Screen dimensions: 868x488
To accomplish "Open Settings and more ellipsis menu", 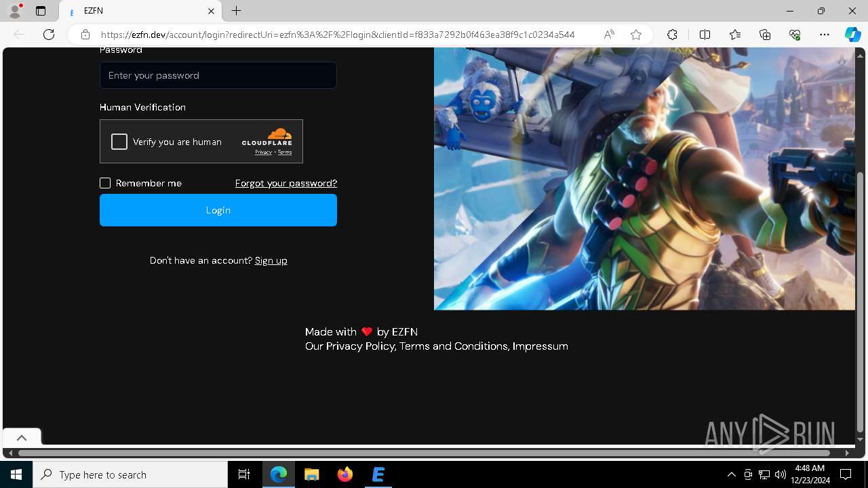I will 825,35.
